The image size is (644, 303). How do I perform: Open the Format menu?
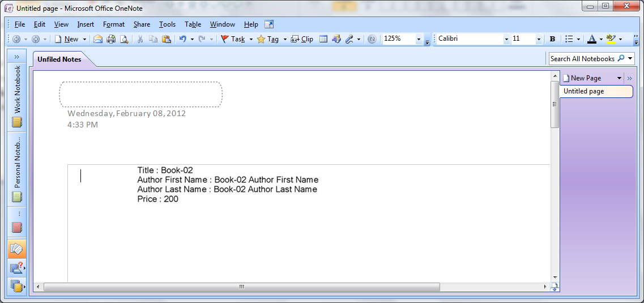114,24
